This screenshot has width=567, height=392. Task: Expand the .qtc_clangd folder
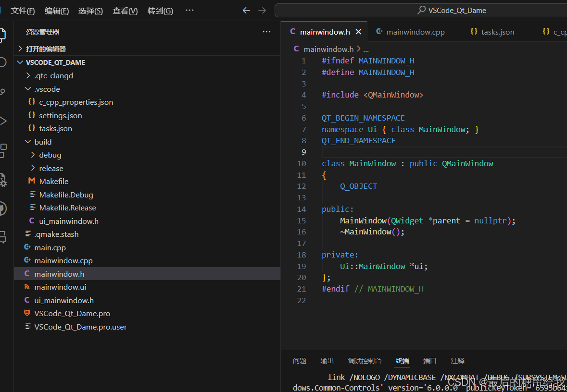(28, 75)
